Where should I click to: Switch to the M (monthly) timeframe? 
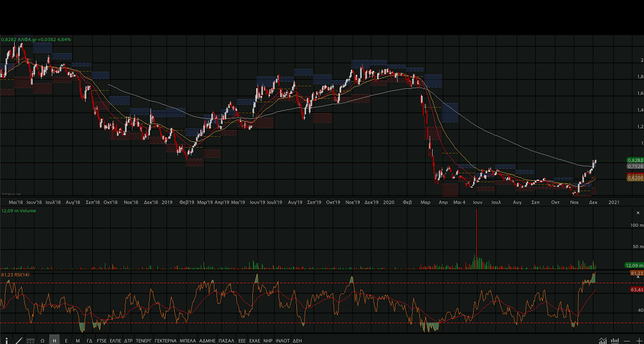pyautogui.click(x=77, y=340)
